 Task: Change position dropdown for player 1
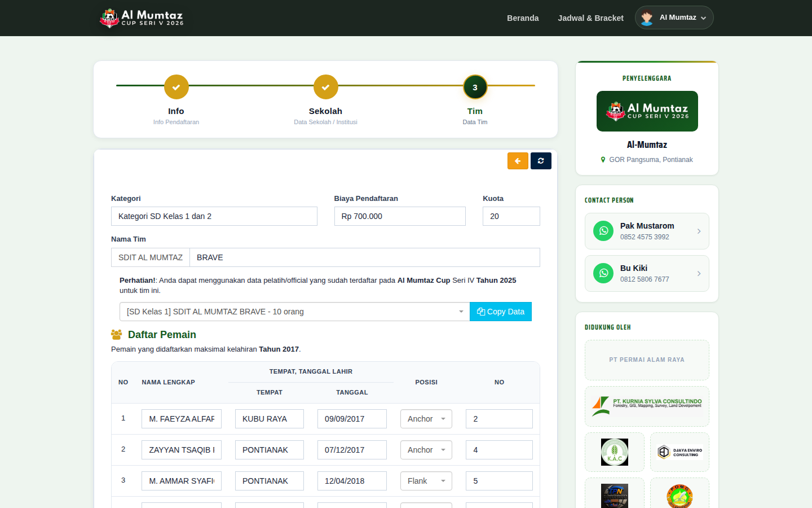(426, 419)
